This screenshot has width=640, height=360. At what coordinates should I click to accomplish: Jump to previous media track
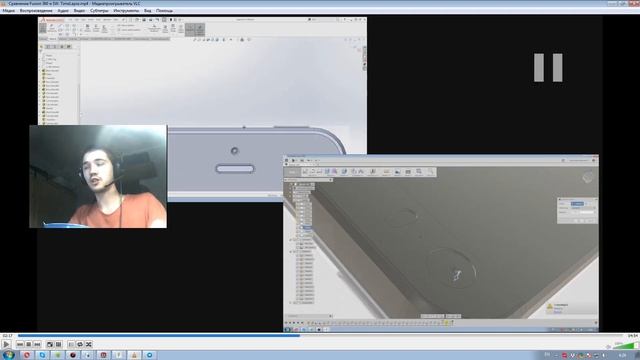click(20, 344)
